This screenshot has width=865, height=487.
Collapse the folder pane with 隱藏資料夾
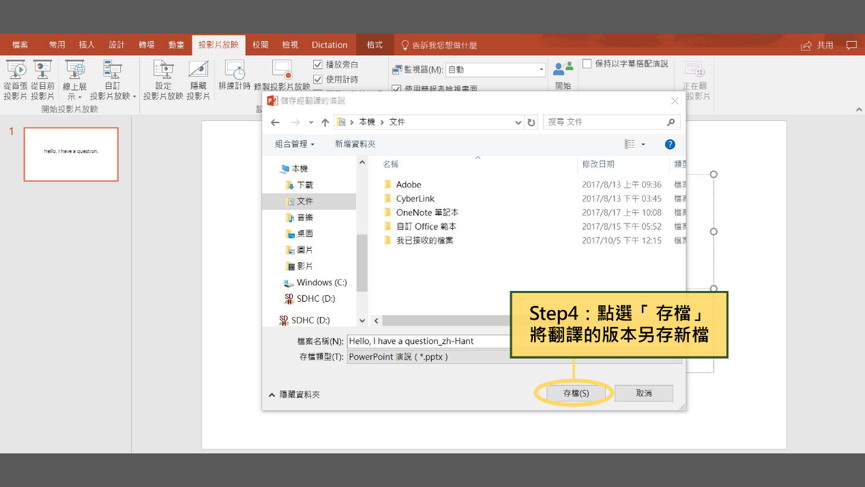click(x=295, y=394)
